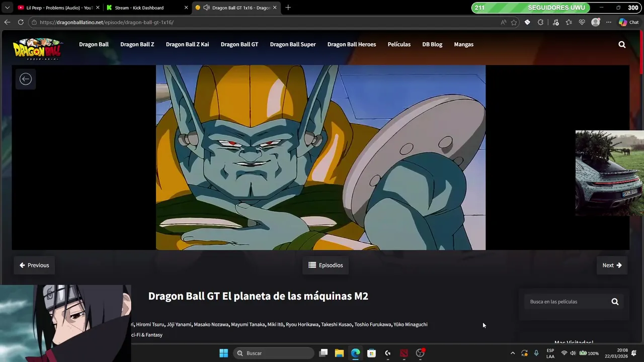This screenshot has height=362, width=644.
Task: Close the Stream - Kick Dashboard tab
Action: click(186, 8)
